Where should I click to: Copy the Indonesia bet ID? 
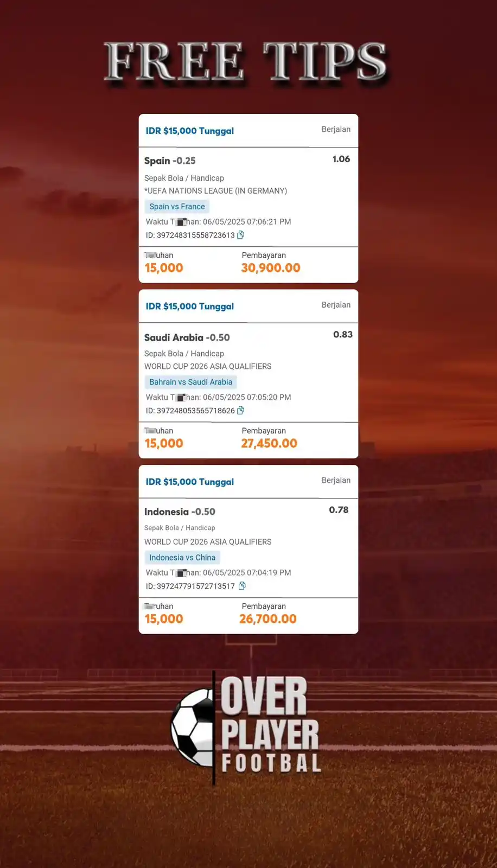pos(242,586)
